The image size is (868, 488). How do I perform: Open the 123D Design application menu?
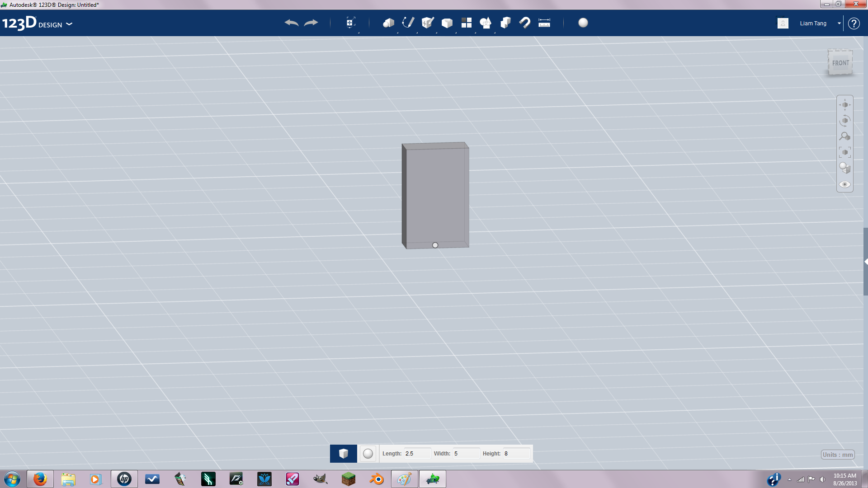point(38,23)
